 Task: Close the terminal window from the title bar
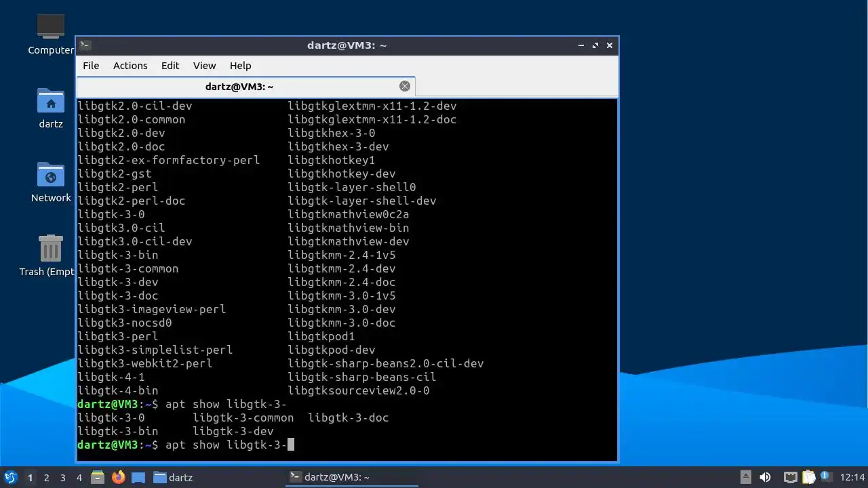coord(610,45)
